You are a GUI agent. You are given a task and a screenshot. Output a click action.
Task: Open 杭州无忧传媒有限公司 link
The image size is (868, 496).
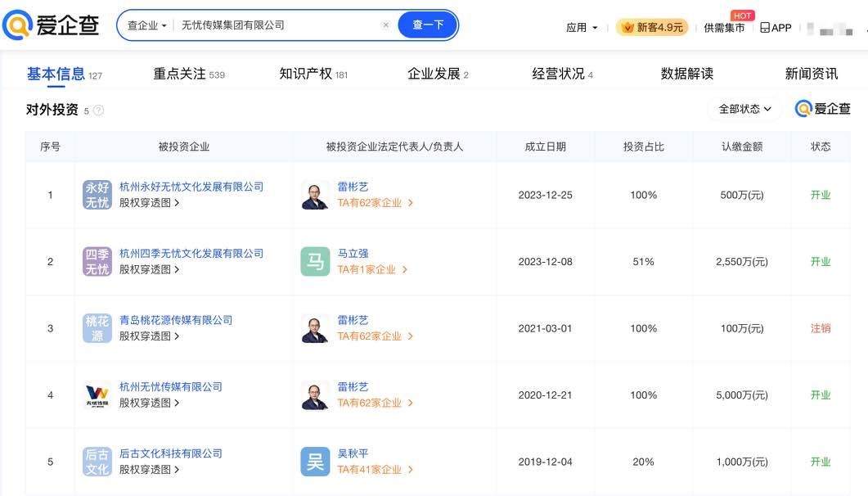171,387
